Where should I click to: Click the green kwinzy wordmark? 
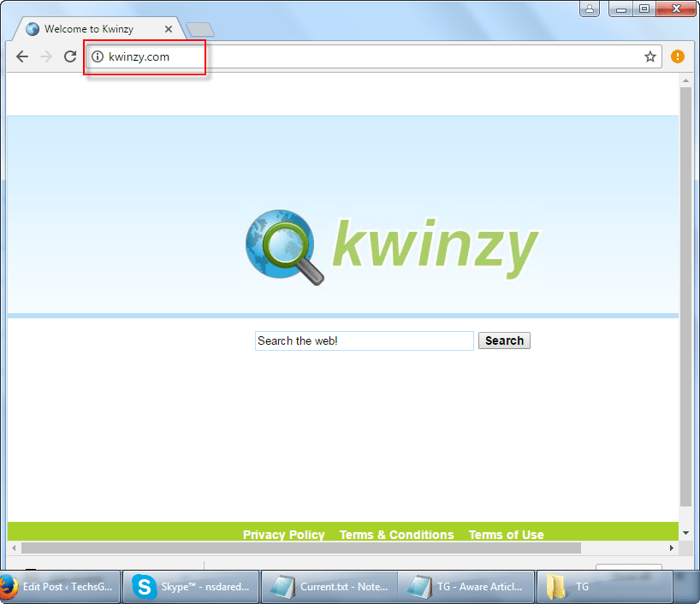click(x=436, y=247)
